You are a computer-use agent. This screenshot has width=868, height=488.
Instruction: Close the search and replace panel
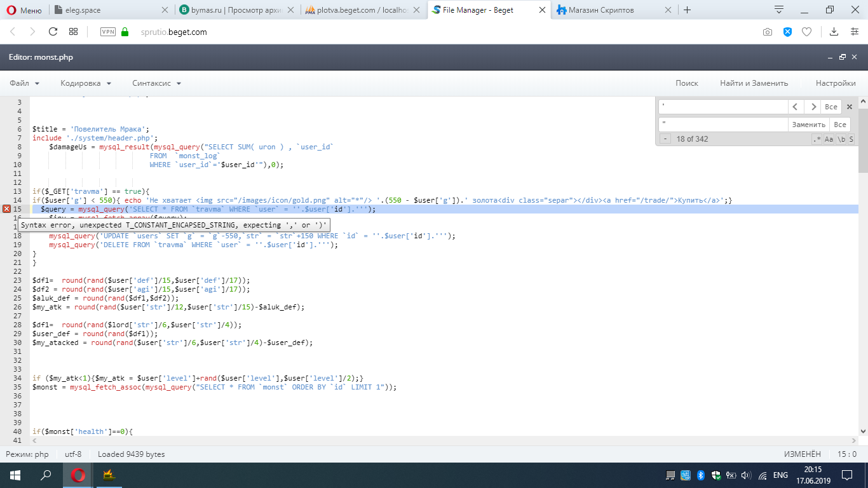tap(850, 107)
